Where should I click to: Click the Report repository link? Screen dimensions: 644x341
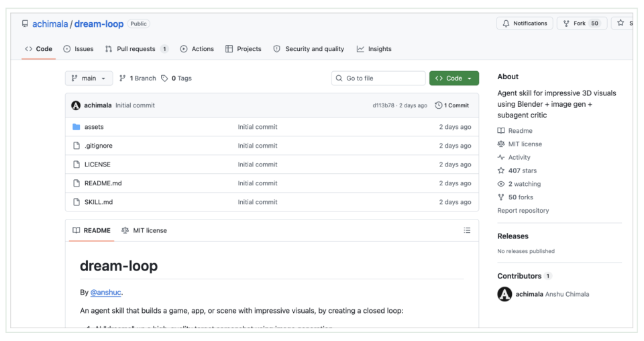click(523, 211)
